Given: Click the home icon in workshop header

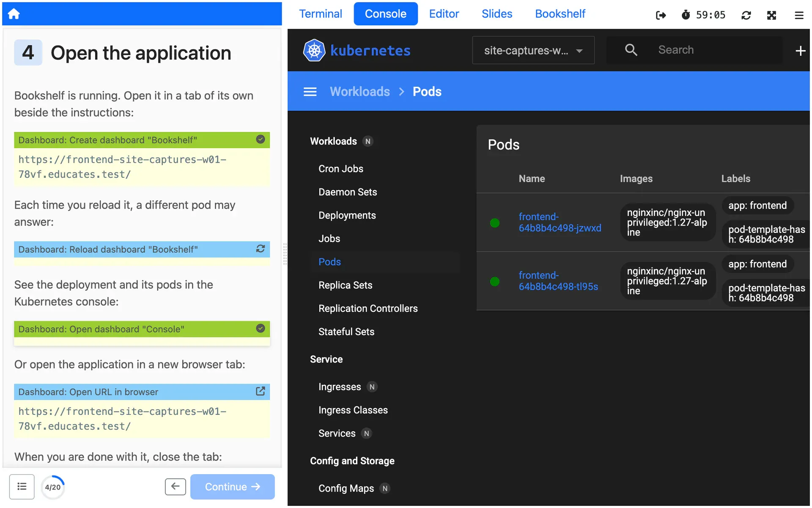Looking at the screenshot, I should (14, 14).
